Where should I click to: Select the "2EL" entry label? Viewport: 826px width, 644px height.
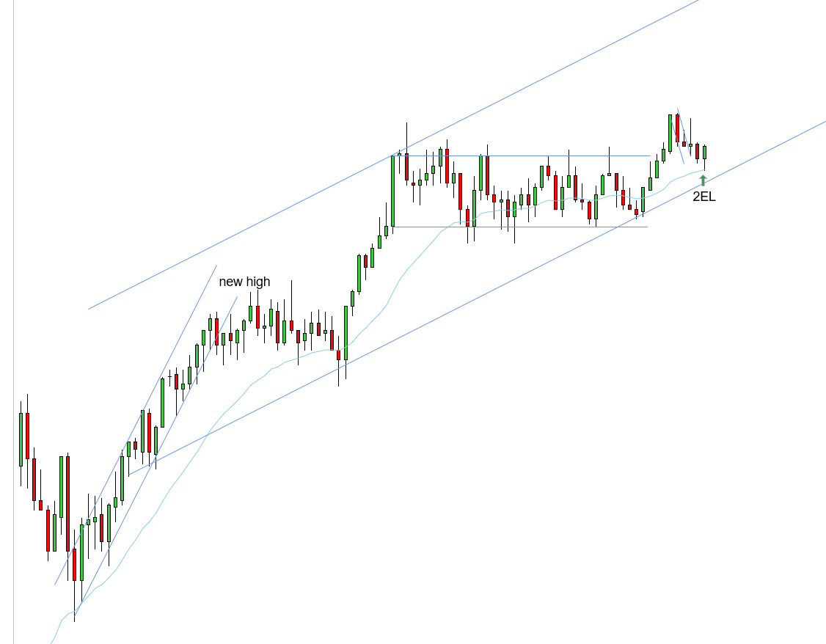pos(703,197)
